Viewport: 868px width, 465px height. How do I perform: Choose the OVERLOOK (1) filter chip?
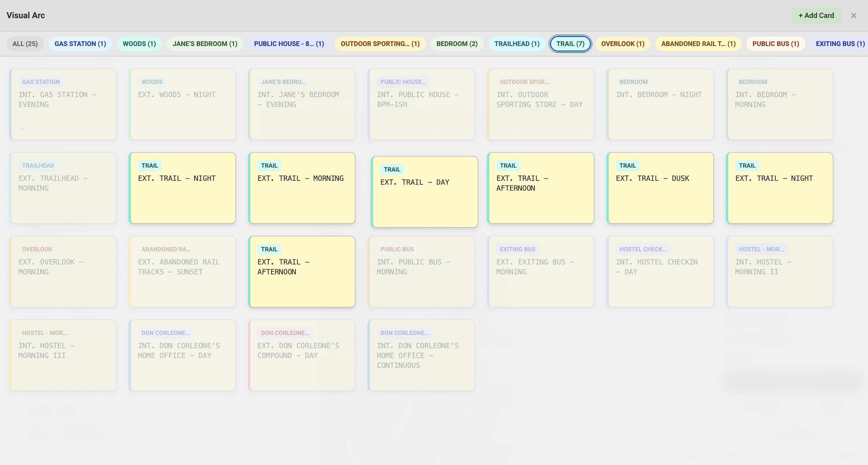point(622,44)
